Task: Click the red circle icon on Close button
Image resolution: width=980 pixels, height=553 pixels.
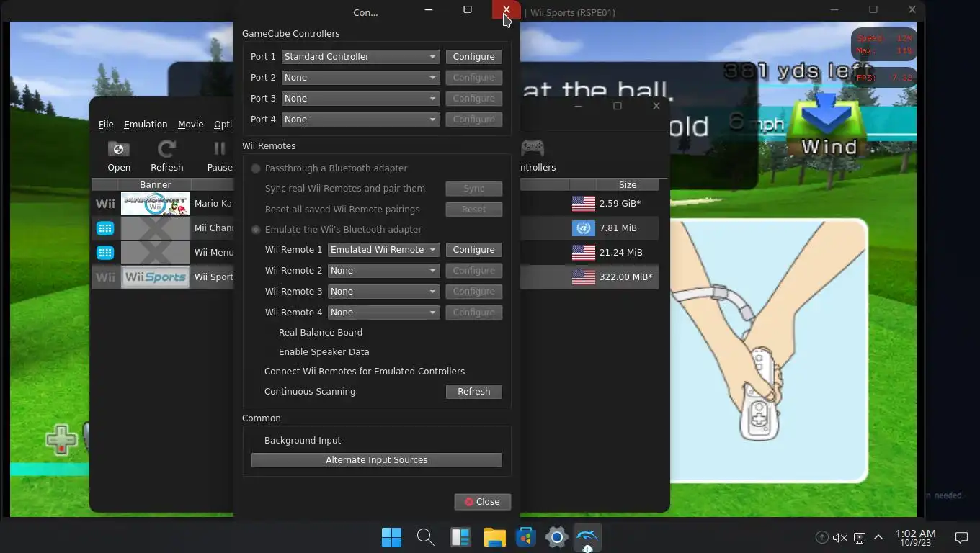Action: tap(469, 502)
